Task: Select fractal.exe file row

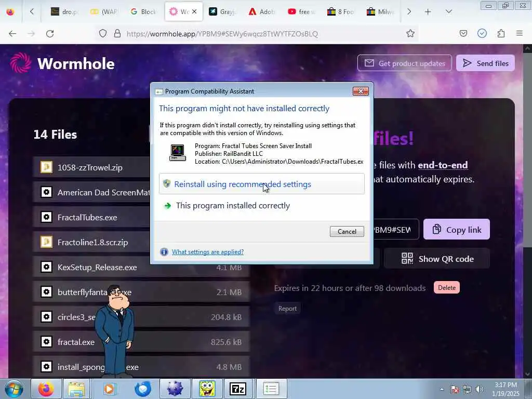Action: (141, 342)
